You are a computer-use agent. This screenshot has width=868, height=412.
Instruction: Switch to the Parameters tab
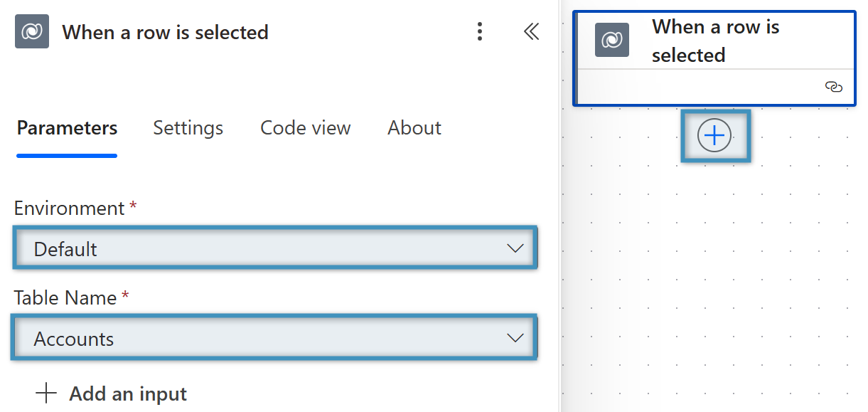67,128
